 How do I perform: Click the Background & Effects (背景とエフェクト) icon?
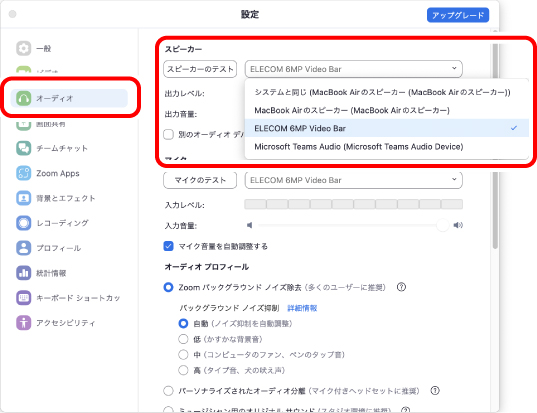[23, 198]
